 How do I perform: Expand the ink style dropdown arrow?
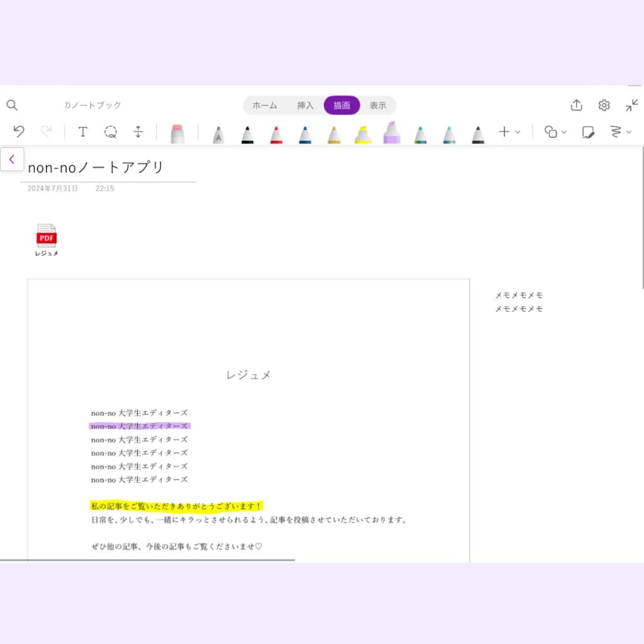coord(629,132)
